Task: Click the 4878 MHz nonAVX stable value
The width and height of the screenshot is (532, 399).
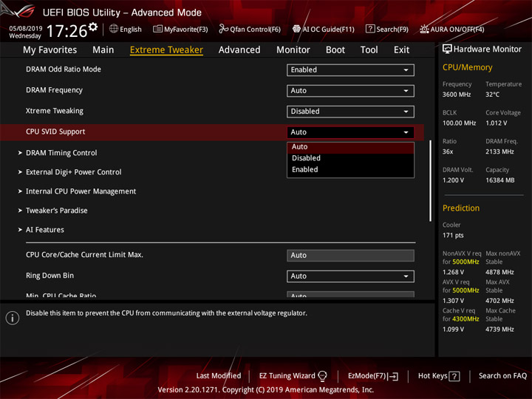Action: [499, 273]
